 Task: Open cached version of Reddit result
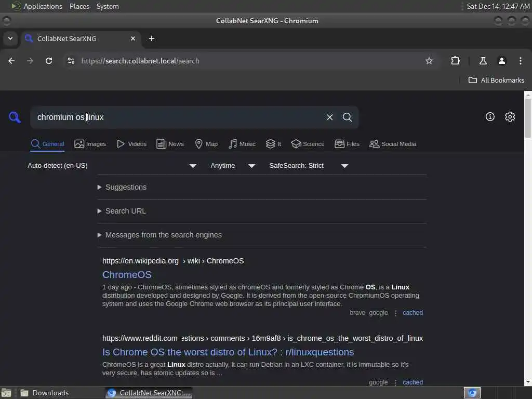click(413, 382)
